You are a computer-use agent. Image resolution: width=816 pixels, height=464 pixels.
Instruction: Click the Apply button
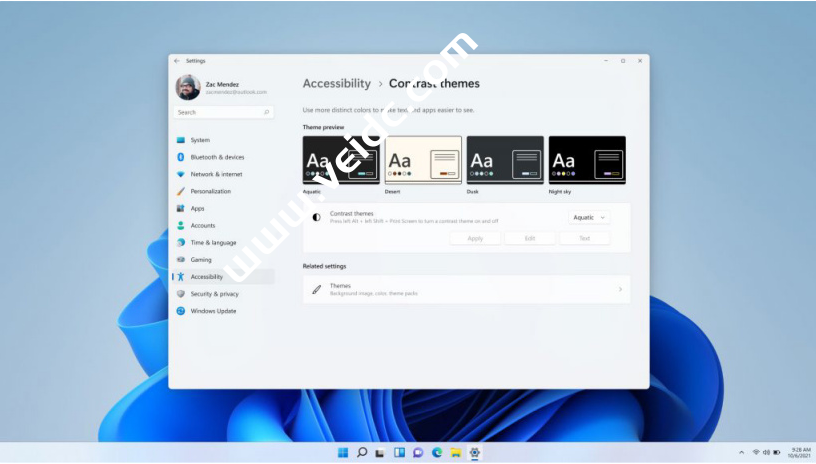475,238
